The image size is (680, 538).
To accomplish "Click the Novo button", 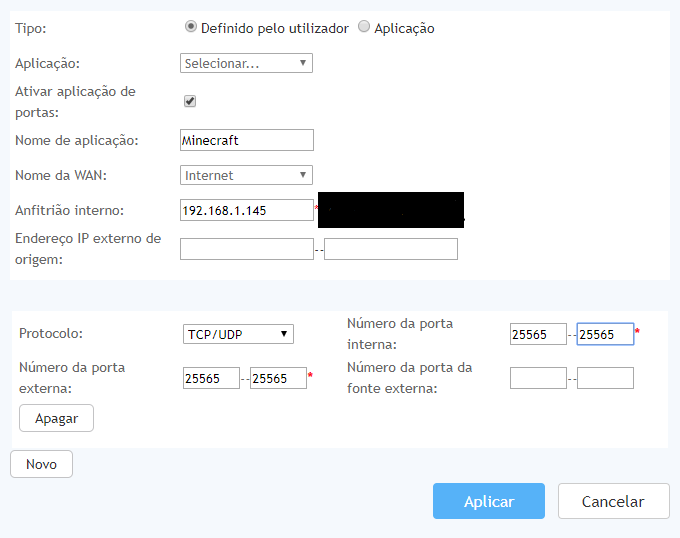I will pos(41,464).
